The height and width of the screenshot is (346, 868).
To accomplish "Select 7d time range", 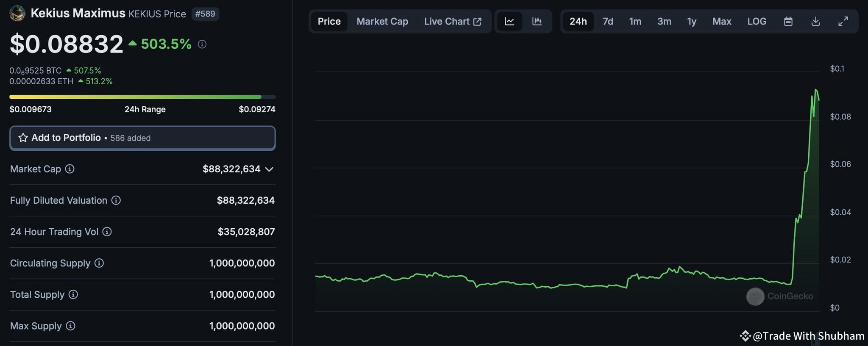I will pos(608,21).
